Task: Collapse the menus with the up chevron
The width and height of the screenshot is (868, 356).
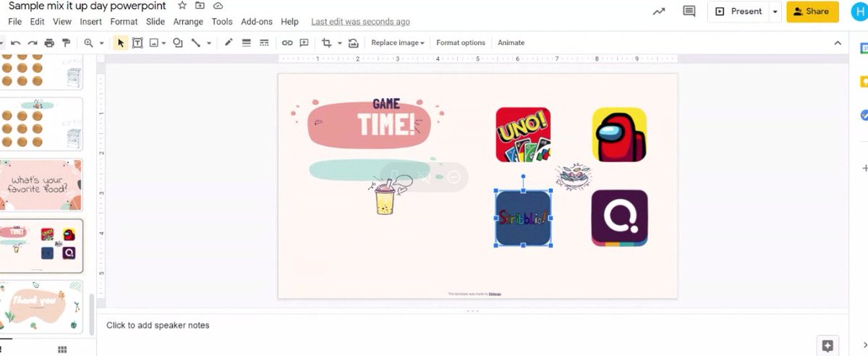Action: point(838,43)
